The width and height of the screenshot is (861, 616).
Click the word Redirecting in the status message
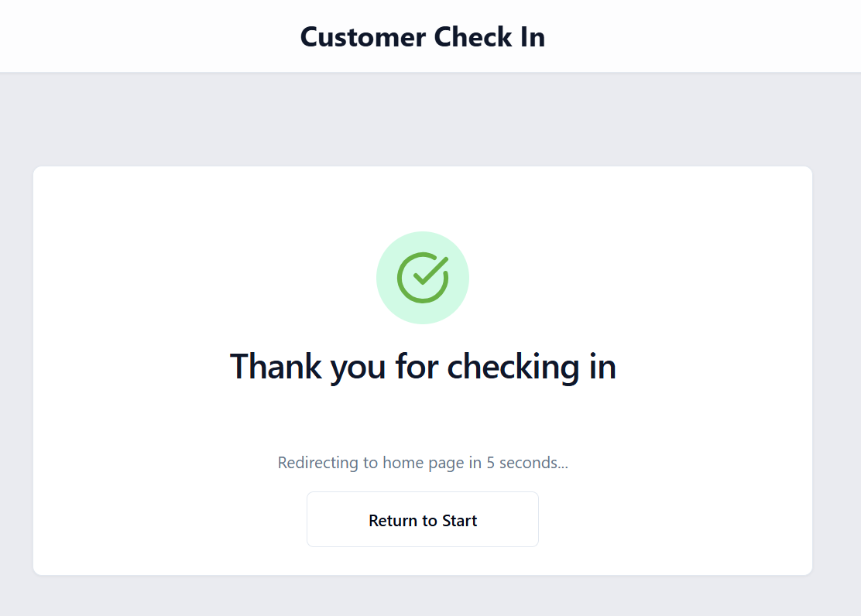pos(317,463)
